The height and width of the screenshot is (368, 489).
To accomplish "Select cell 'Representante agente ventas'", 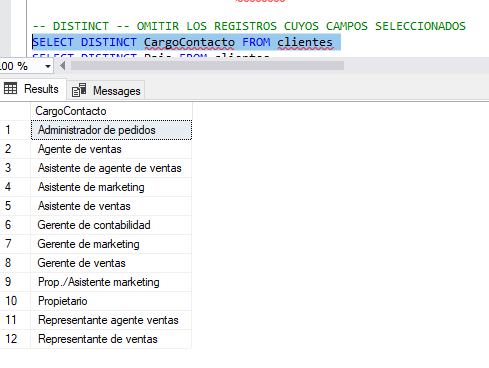I will tap(111, 320).
